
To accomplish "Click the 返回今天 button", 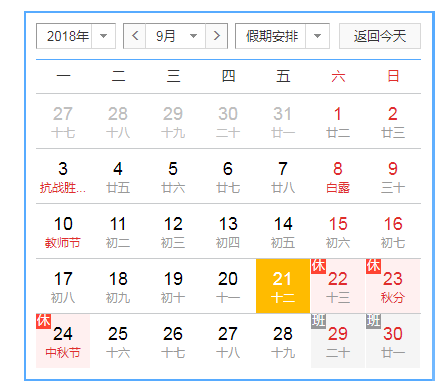I will (380, 36).
